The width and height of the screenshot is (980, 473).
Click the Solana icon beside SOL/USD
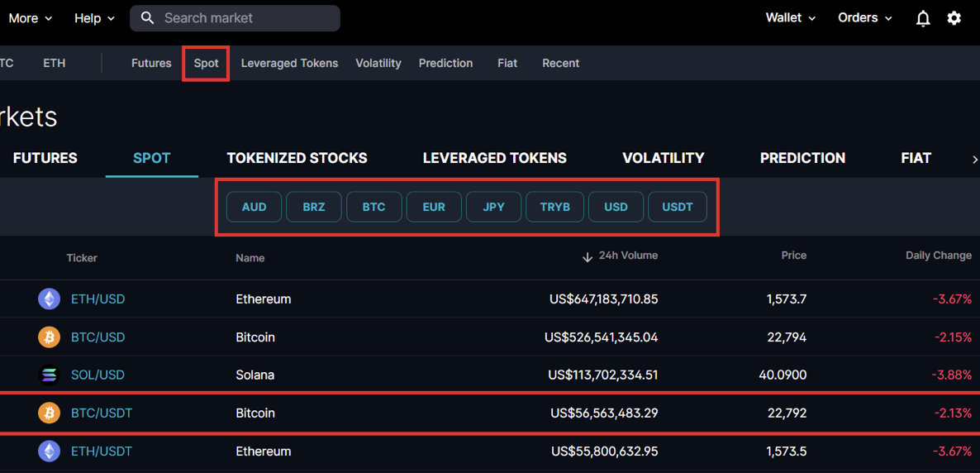pyautogui.click(x=50, y=375)
